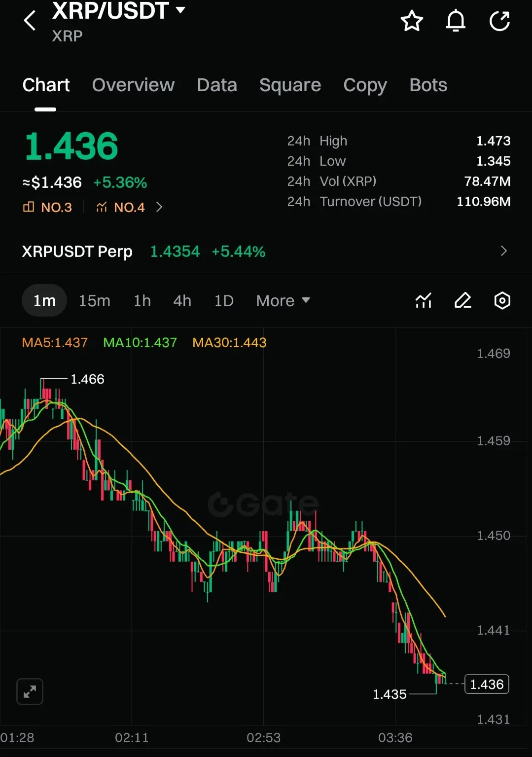Open the NO.3 ranking badge
532x757 pixels.
point(48,207)
